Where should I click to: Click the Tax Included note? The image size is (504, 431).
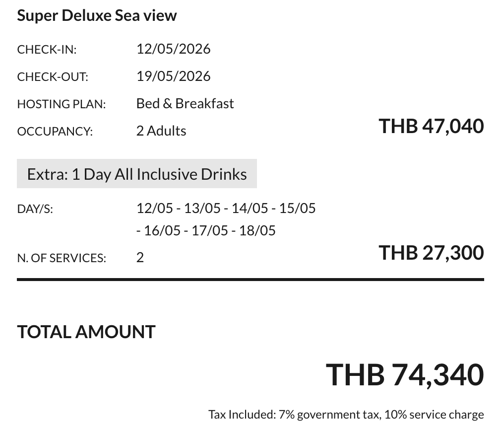(346, 414)
